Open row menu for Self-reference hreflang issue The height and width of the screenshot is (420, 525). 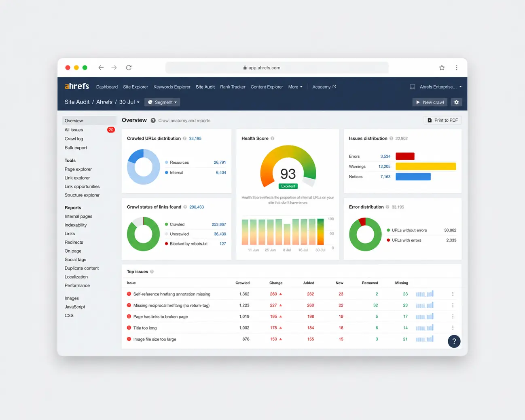tap(453, 294)
